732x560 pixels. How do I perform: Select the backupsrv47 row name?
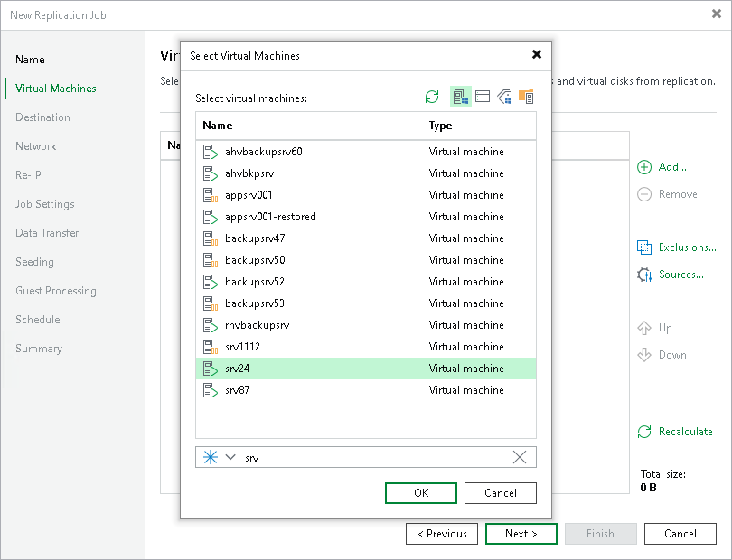click(x=255, y=238)
